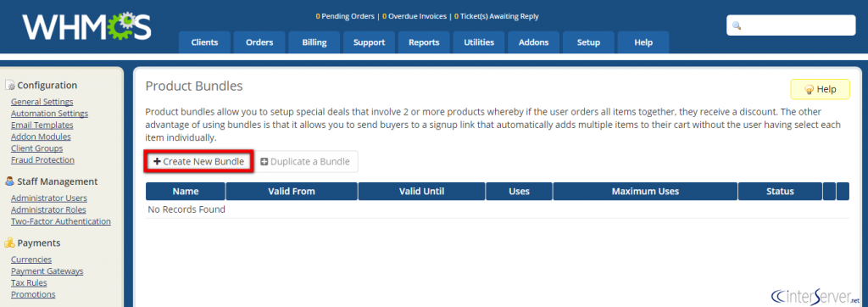Click inside the top search field

point(791,25)
